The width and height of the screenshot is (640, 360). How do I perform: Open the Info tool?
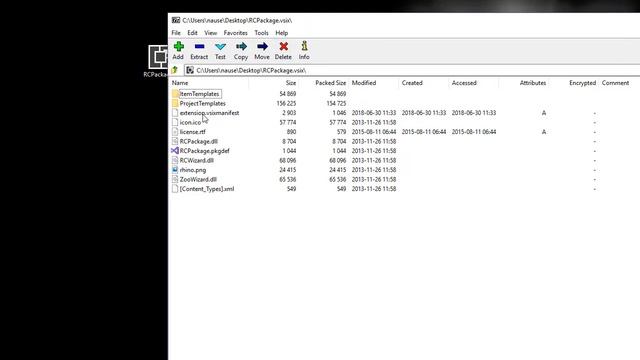304,46
